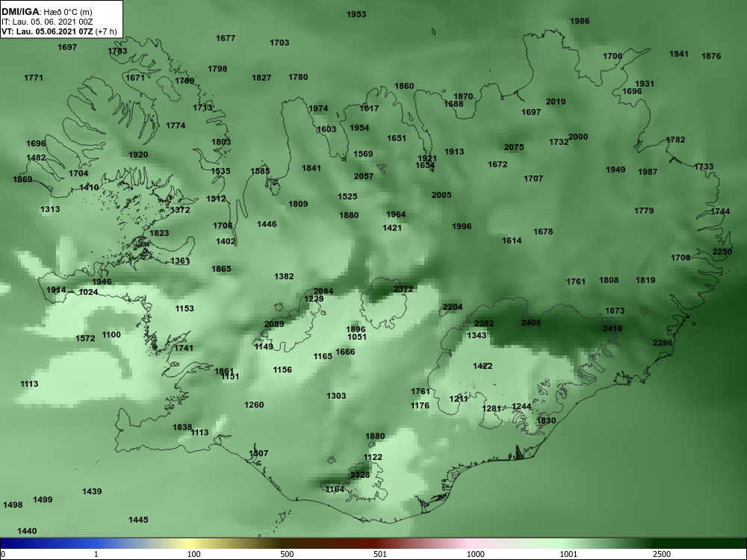The width and height of the screenshot is (747, 560).
Task: Click the map value "1744"
Action: point(720,211)
